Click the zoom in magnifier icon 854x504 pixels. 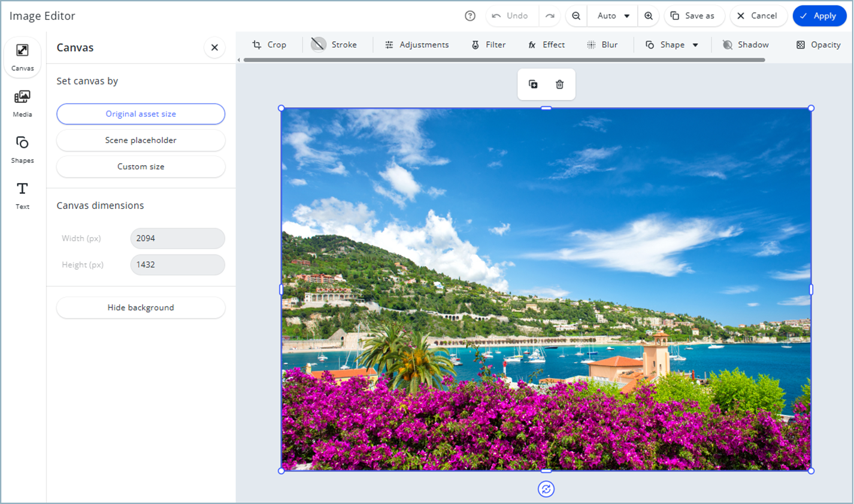[649, 16]
